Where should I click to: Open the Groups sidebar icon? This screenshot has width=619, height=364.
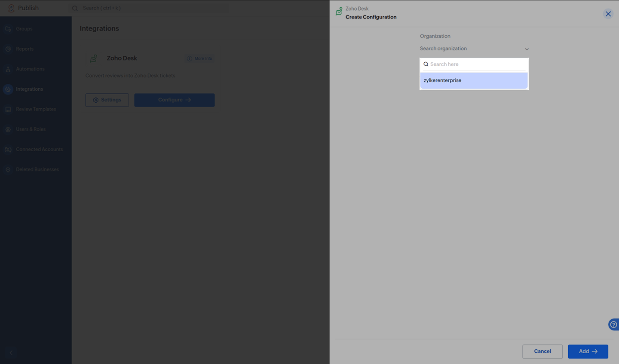[x=8, y=29]
